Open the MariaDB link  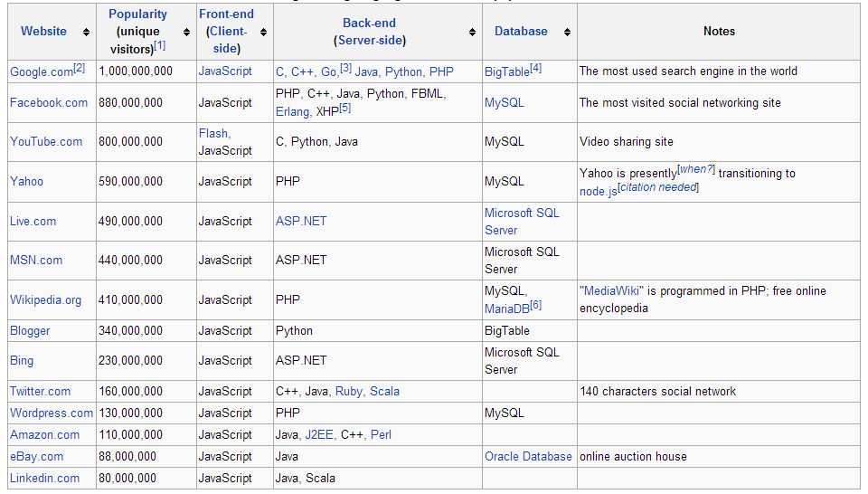(507, 309)
